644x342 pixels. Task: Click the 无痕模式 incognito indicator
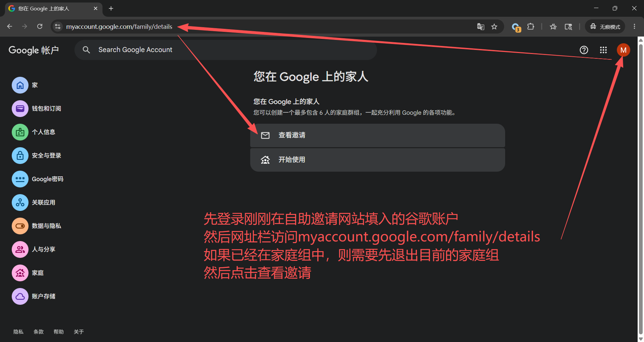click(605, 26)
